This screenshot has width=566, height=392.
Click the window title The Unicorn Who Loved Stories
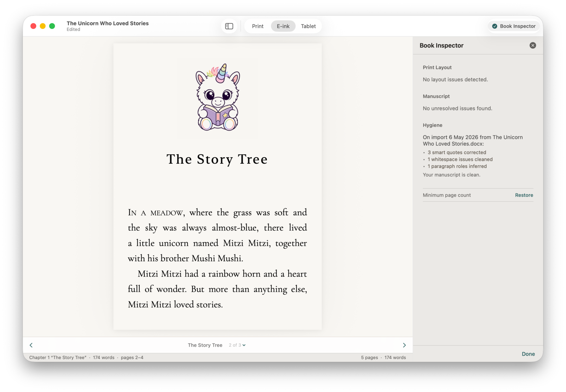click(x=108, y=23)
